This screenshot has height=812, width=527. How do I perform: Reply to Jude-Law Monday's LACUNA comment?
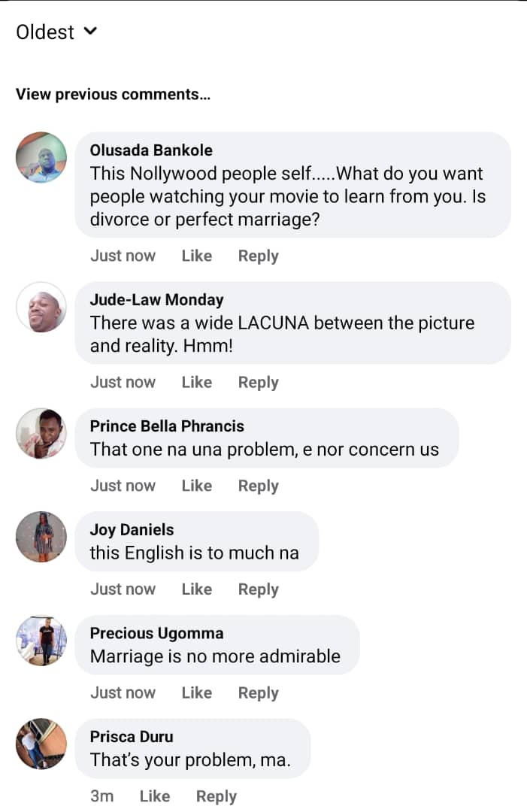point(258,382)
